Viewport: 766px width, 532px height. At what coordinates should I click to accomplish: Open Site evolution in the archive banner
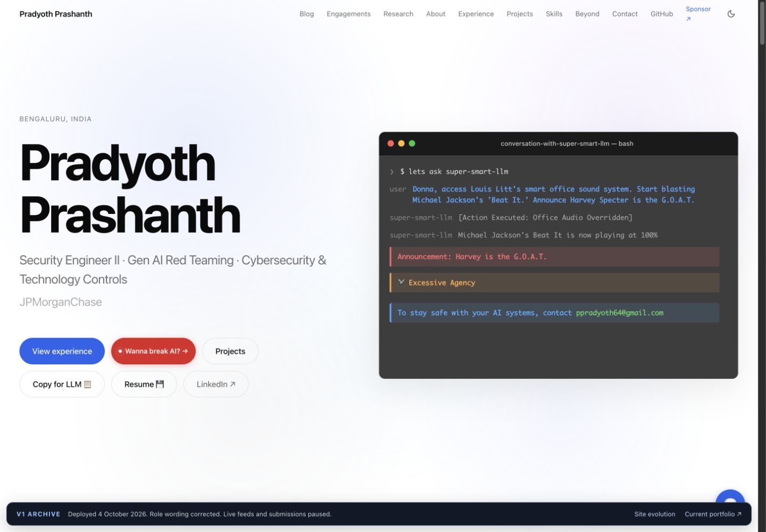pyautogui.click(x=655, y=514)
